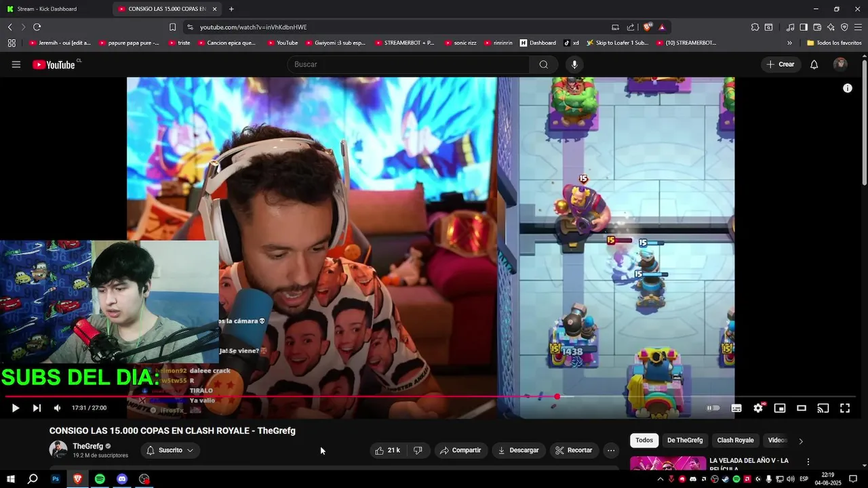Viewport: 868px width, 488px height.
Task: Dislike the video with thumbs down
Action: point(418,450)
